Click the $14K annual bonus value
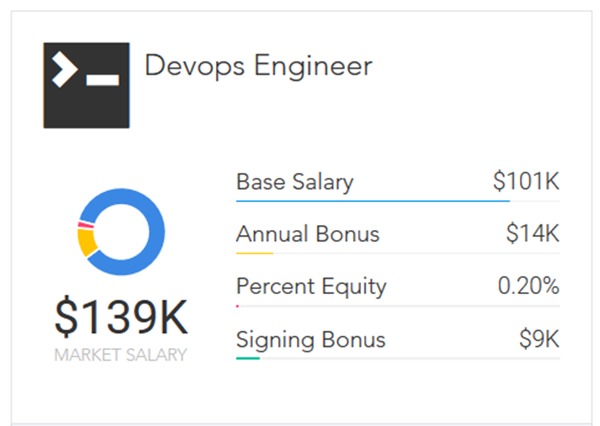Viewport: 600px width, 426px height. pyautogui.click(x=533, y=233)
